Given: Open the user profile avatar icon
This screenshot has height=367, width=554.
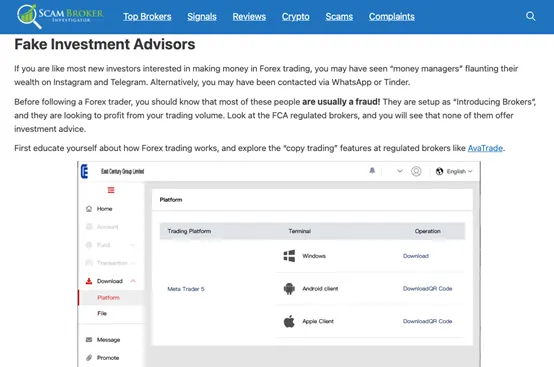Looking at the screenshot, I should [x=416, y=171].
